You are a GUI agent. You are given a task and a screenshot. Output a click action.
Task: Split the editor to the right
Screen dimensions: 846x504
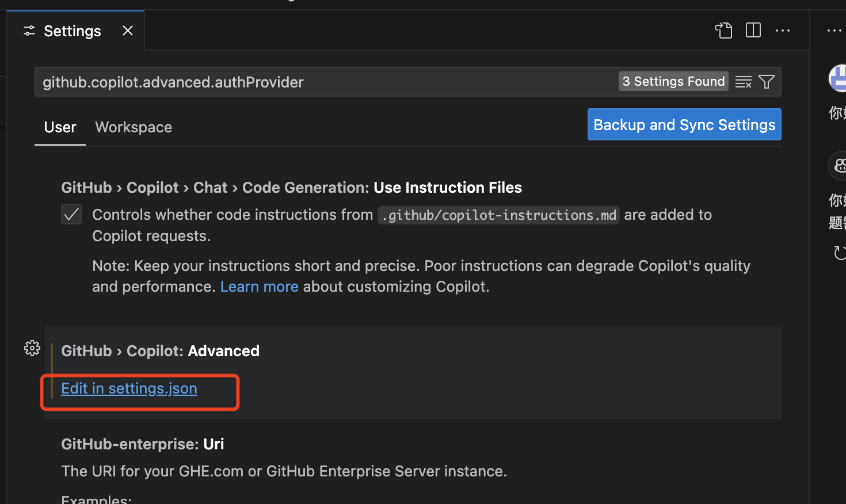(x=753, y=30)
